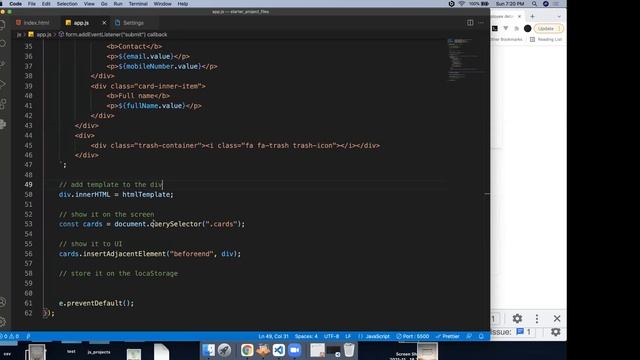Open Finder from the Dock
The width and height of the screenshot is (640, 360).
click(209, 350)
